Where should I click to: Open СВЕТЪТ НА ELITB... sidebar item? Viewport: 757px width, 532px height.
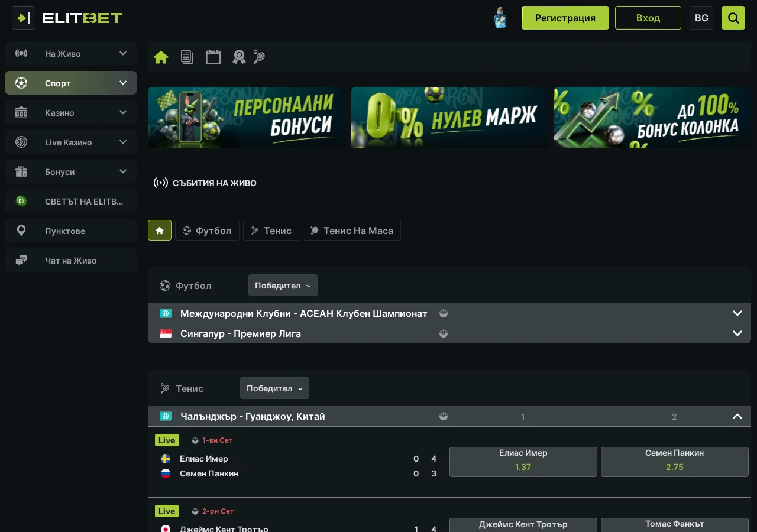click(71, 201)
